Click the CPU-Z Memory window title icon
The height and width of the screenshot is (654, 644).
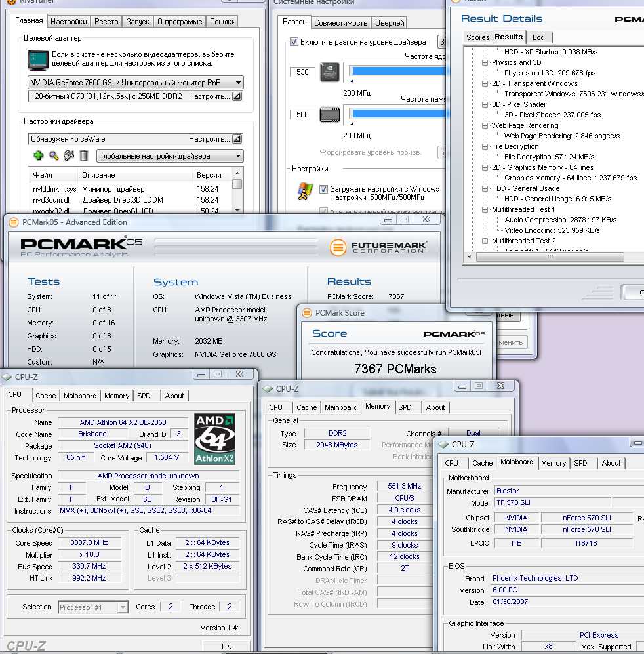[268, 389]
